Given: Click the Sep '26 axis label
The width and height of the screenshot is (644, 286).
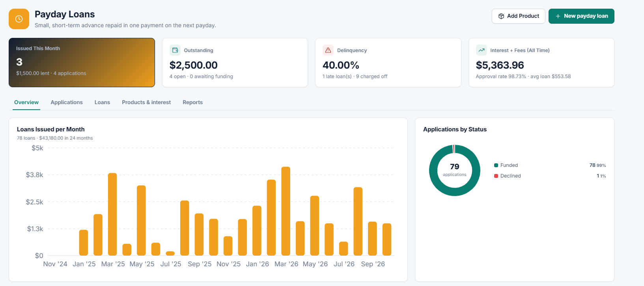Looking at the screenshot, I should tap(373, 264).
